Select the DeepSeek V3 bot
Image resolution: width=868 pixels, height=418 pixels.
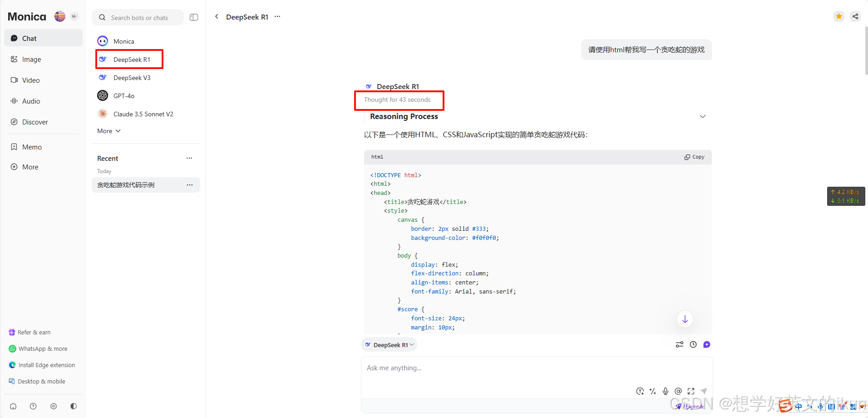pyautogui.click(x=146, y=78)
